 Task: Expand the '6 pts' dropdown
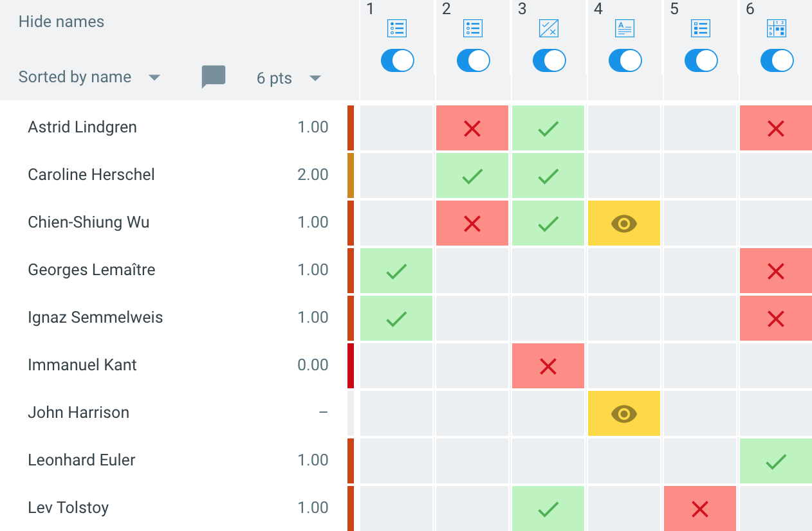(288, 78)
